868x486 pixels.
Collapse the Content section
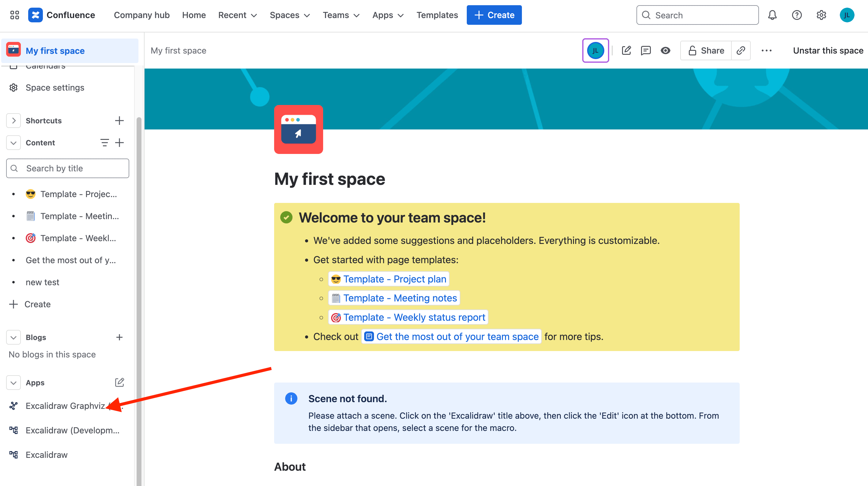[x=13, y=143]
